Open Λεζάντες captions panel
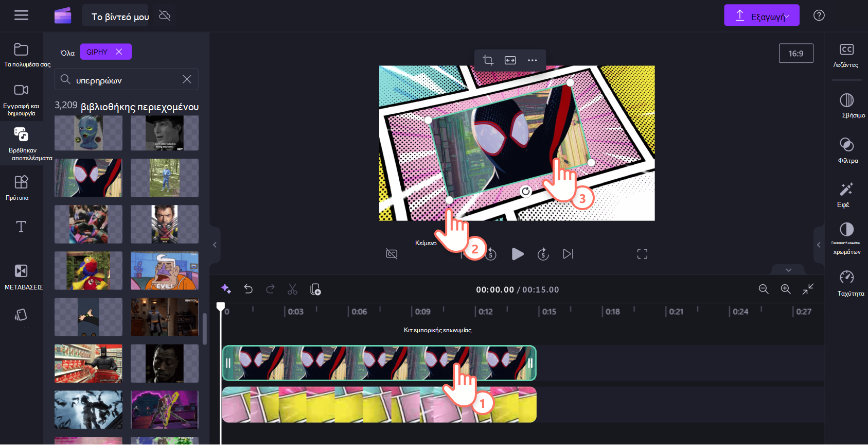The image size is (868, 445). (846, 56)
